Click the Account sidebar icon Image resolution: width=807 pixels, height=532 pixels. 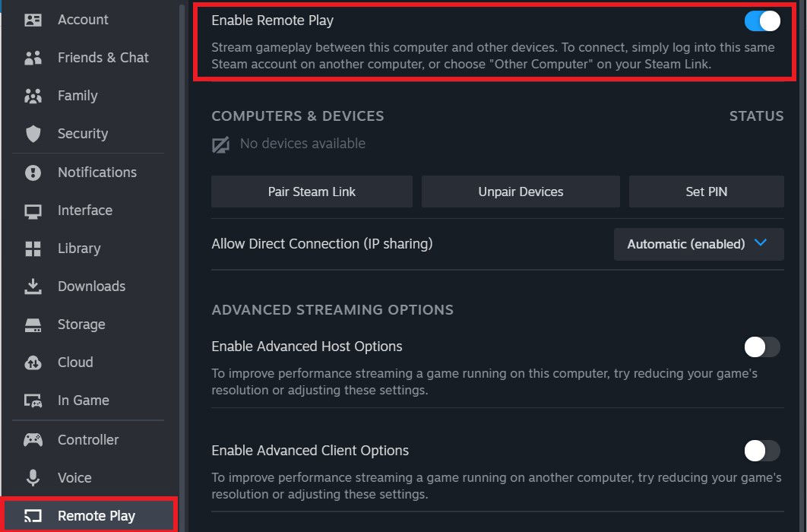(33, 20)
